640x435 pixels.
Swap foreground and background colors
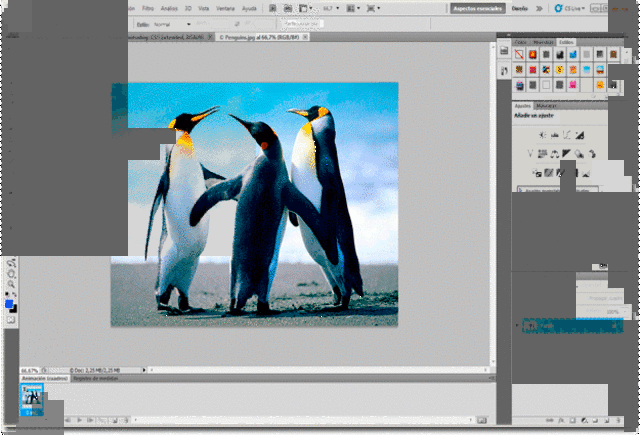click(14, 294)
